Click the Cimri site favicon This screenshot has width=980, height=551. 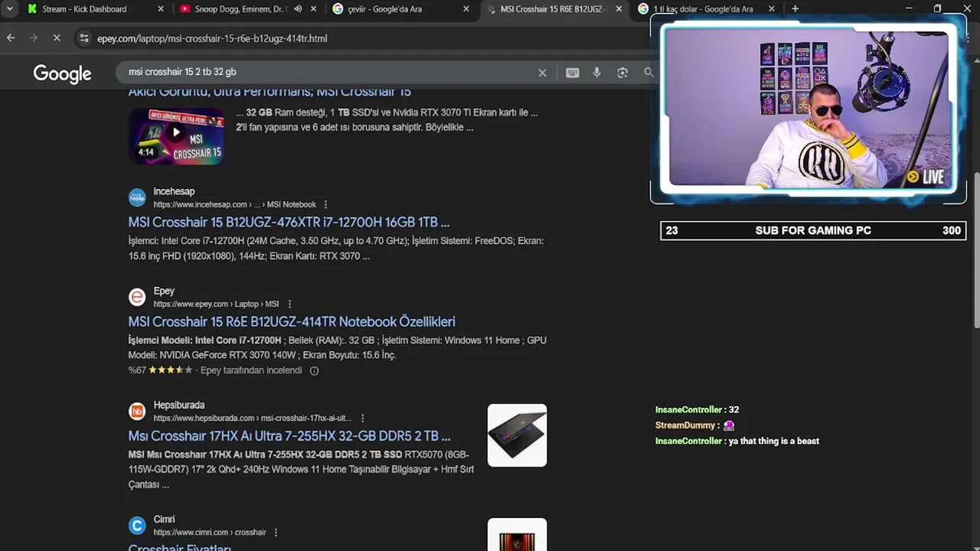[x=137, y=526]
